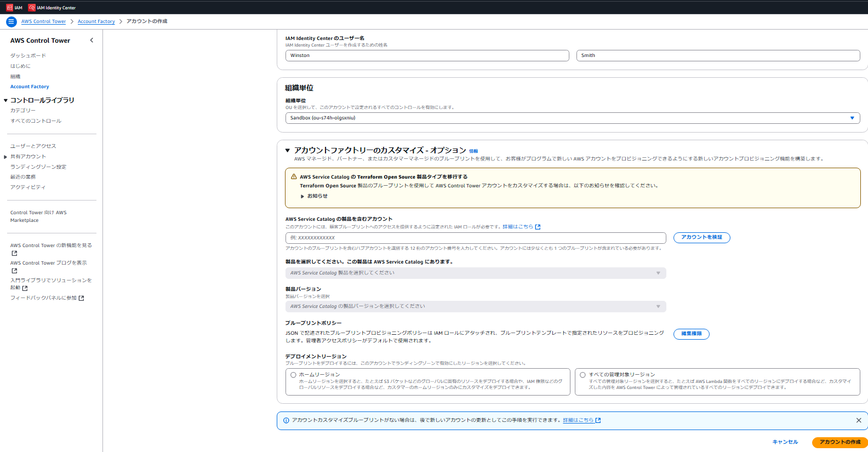Click the info circle icon in blue banner
This screenshot has height=452, width=868.
click(286, 420)
